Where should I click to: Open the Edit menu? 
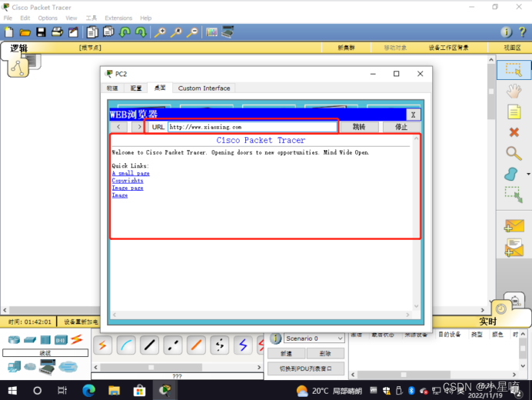coord(25,18)
